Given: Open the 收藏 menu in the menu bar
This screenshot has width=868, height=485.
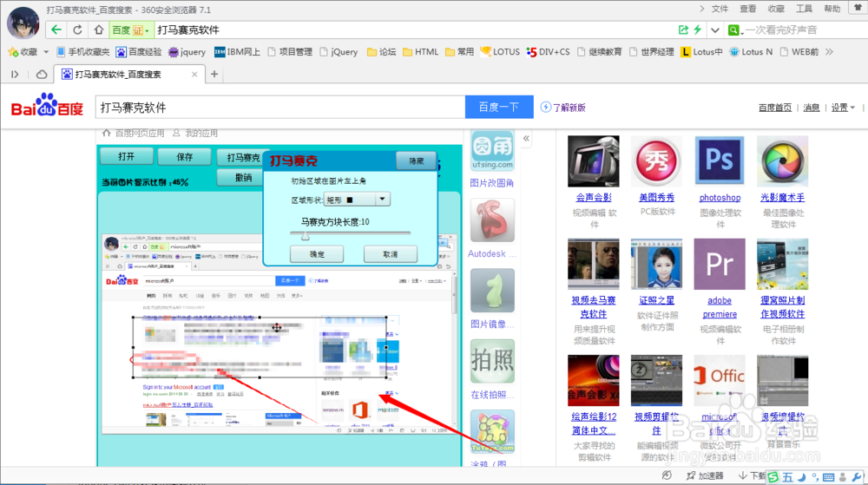Looking at the screenshot, I should (x=776, y=9).
